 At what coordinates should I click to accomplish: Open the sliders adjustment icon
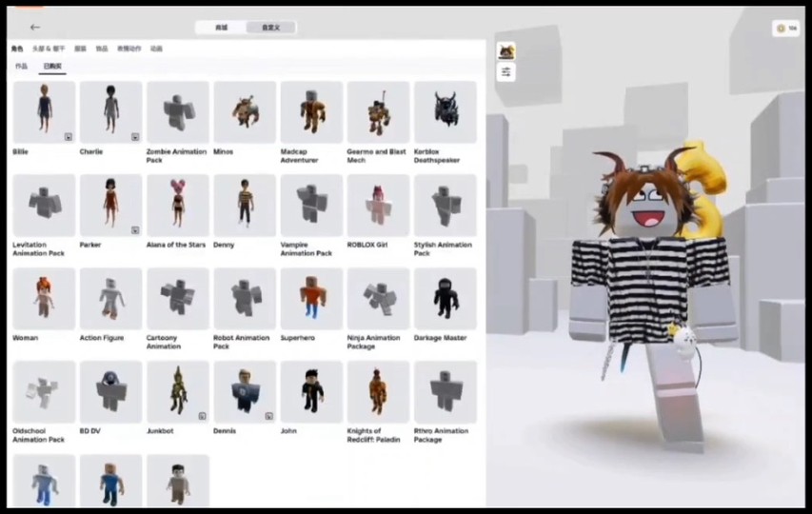tap(505, 72)
